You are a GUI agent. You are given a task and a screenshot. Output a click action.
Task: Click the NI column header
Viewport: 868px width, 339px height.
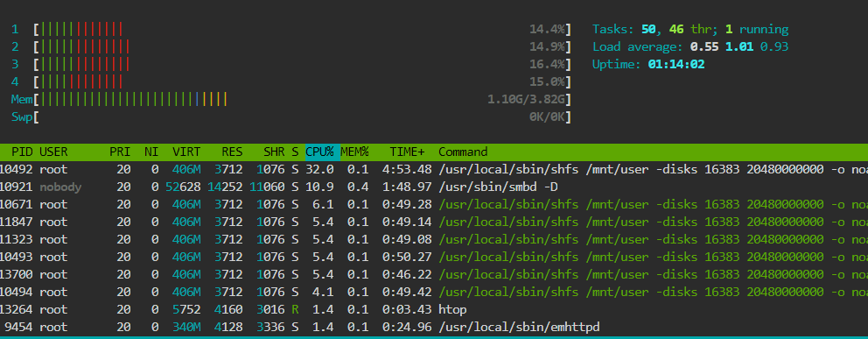pos(151,152)
